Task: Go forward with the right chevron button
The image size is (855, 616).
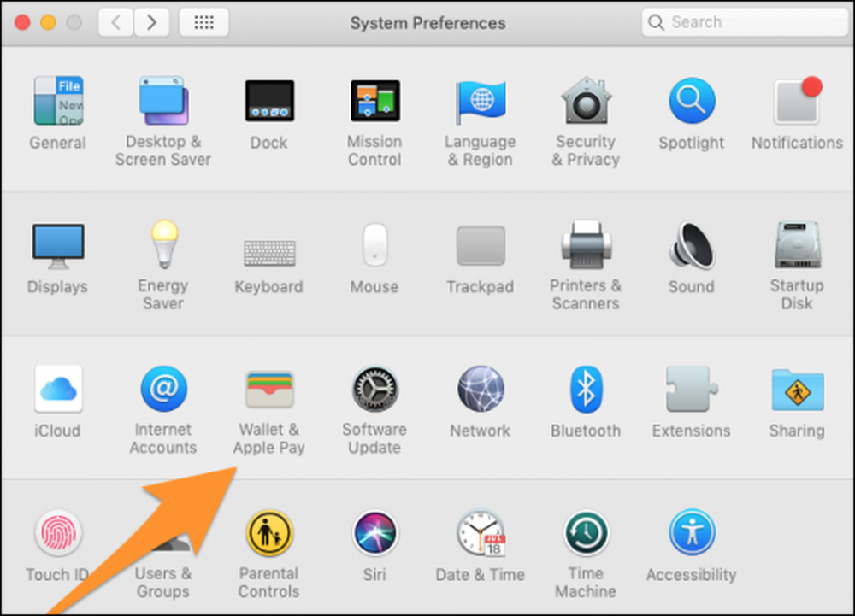Action: point(151,22)
